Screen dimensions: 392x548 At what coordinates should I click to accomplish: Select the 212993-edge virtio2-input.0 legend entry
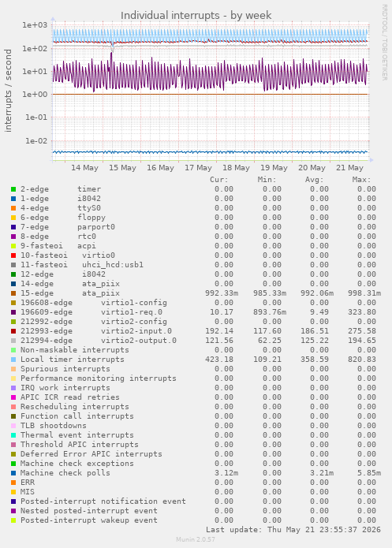tap(96, 331)
